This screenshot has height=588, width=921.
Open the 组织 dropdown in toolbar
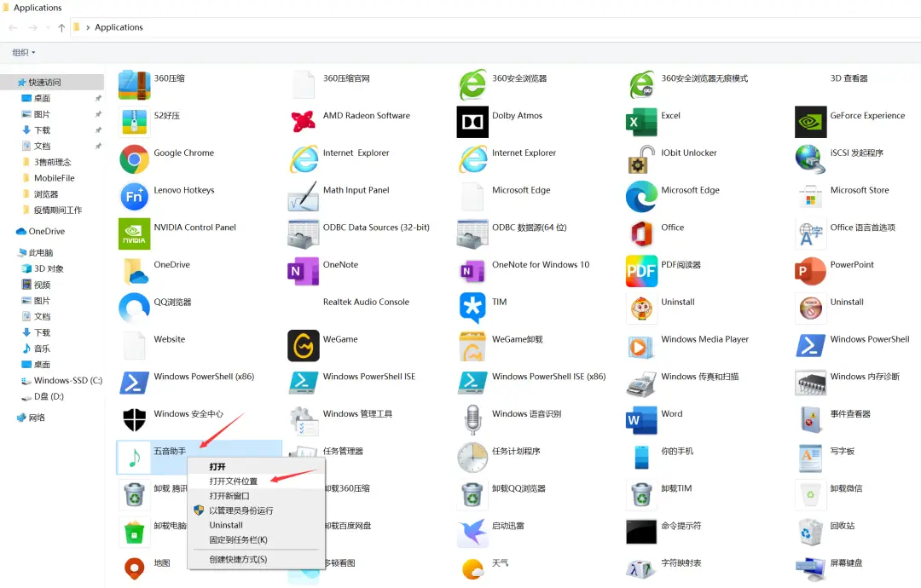point(24,52)
